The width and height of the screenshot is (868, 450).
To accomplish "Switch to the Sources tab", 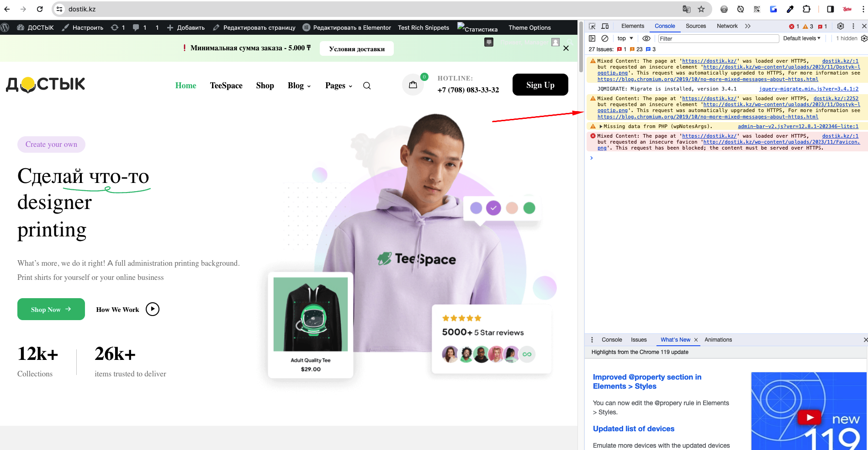I will [696, 26].
